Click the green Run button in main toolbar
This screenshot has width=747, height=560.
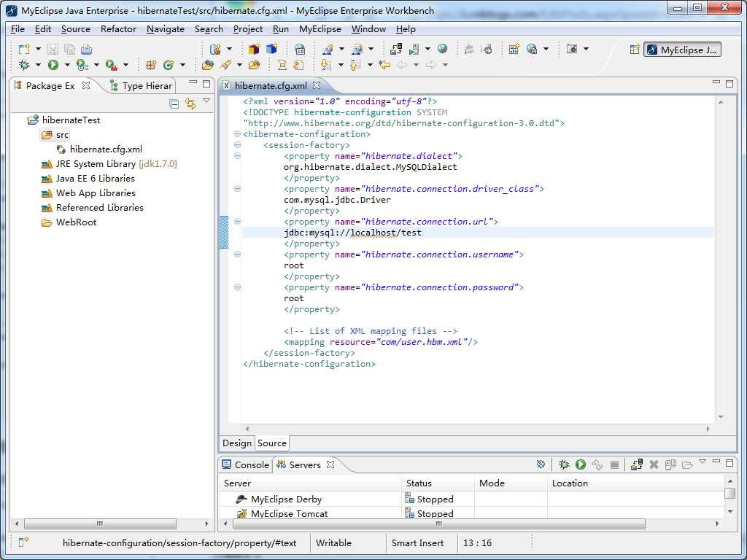(53, 65)
